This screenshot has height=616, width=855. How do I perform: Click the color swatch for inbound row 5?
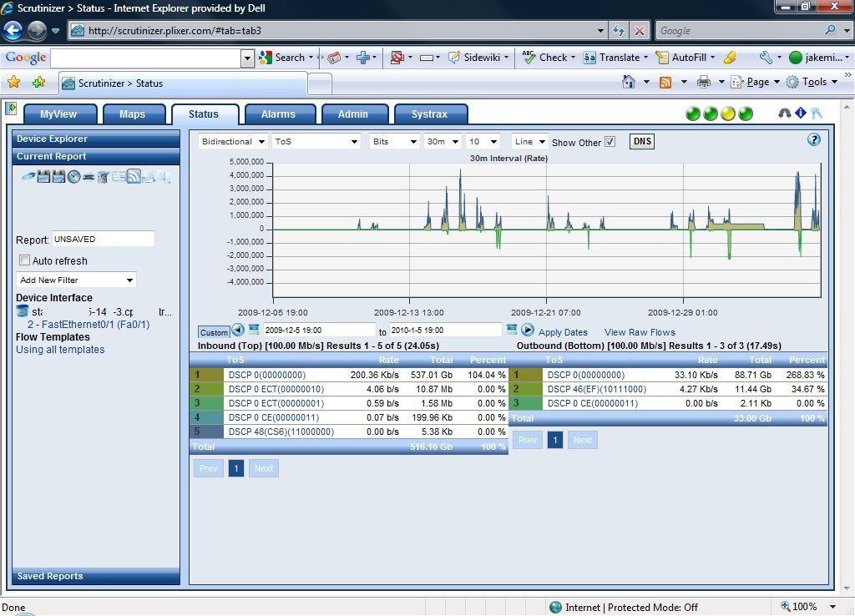[207, 432]
